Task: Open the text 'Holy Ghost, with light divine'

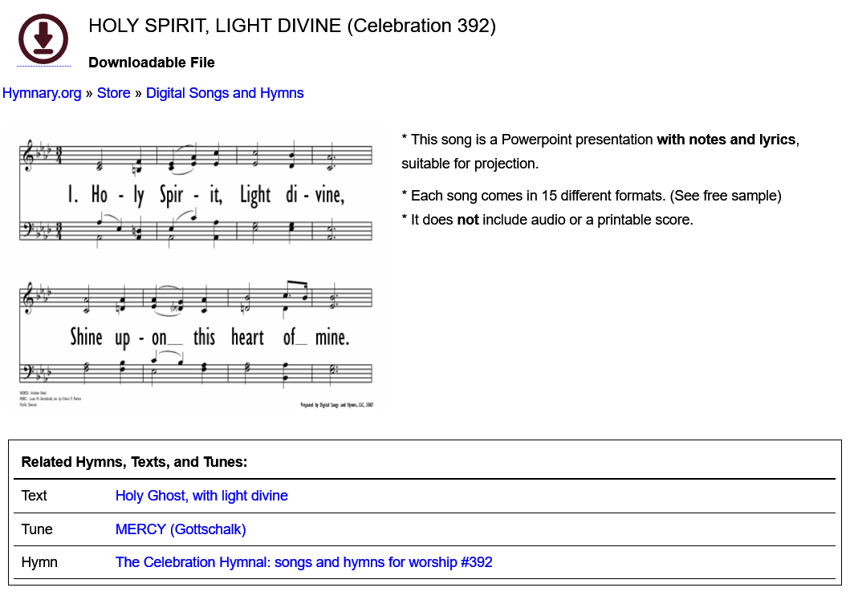Action: click(201, 496)
